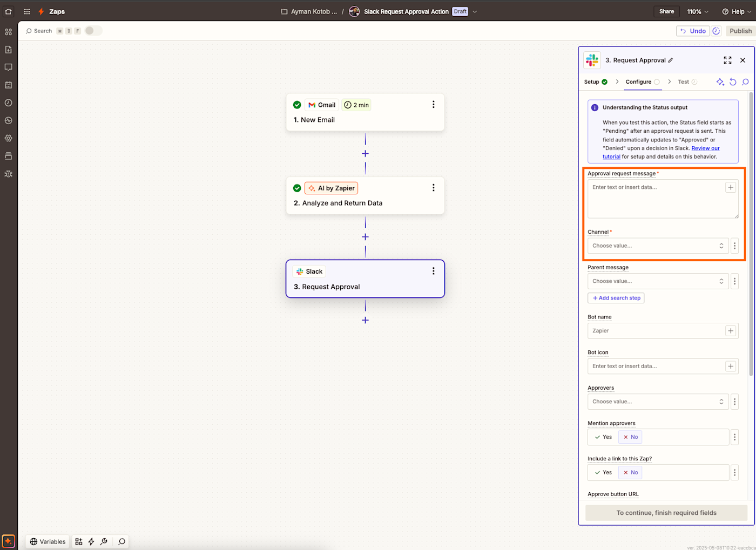Open the dashboard tiles icon in left sidebar
Viewport: 756px width, 550px height.
click(8, 32)
